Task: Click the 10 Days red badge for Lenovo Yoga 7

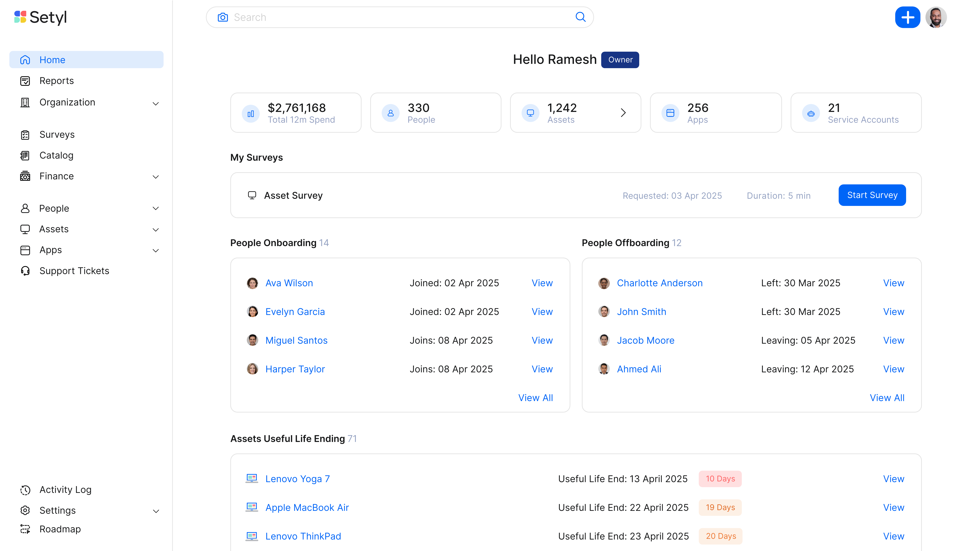Action: click(720, 479)
